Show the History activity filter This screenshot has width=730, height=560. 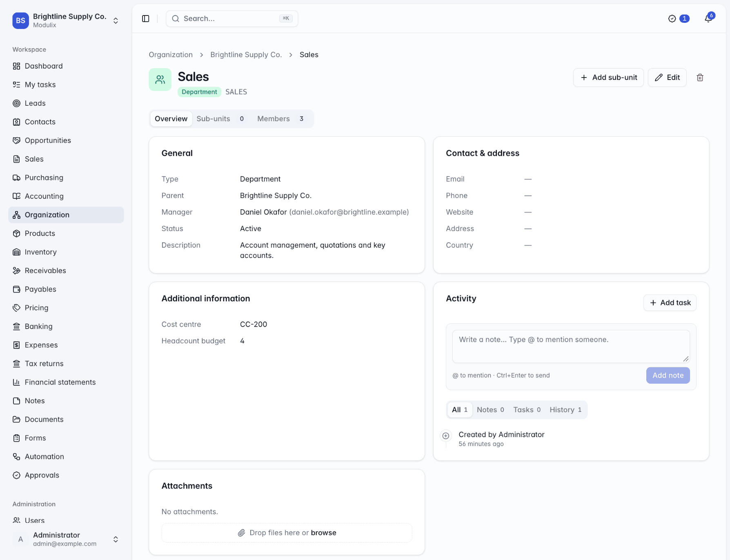(x=565, y=410)
